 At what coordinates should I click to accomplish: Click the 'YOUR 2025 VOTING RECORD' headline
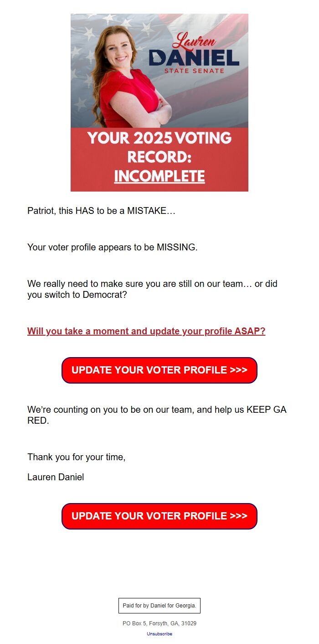point(159,146)
